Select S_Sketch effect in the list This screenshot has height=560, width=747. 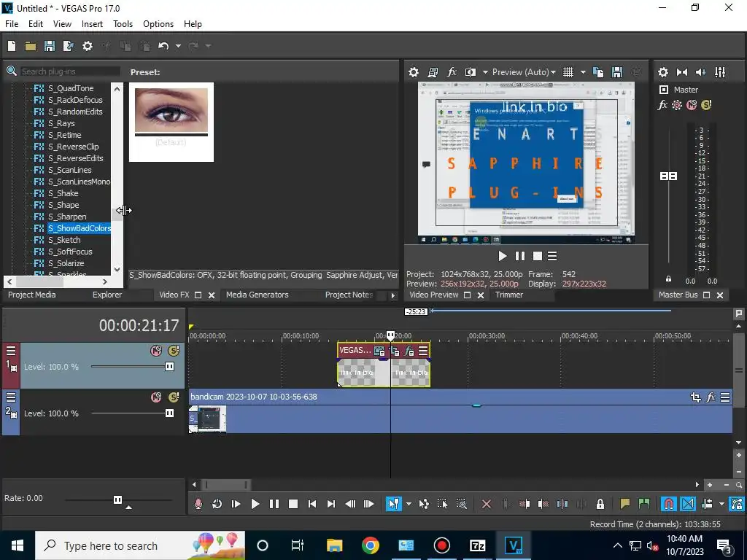click(x=64, y=240)
